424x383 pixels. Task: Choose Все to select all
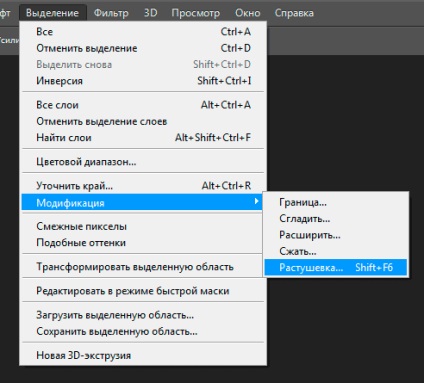143,32
